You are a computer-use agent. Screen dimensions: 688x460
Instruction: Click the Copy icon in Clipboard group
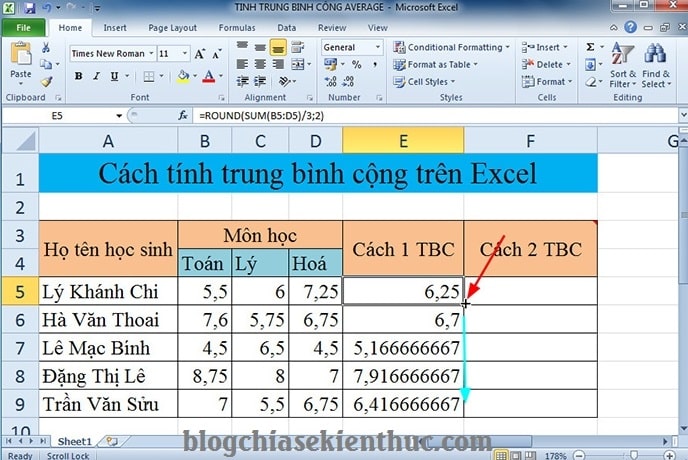pyautogui.click(x=46, y=64)
